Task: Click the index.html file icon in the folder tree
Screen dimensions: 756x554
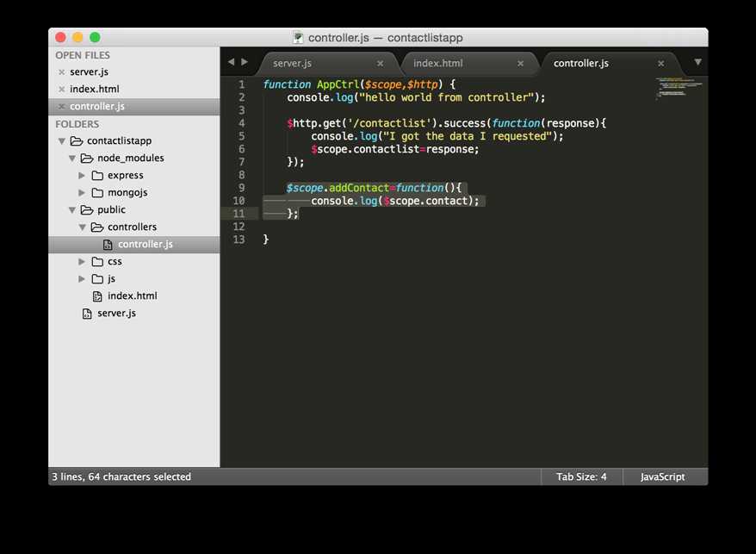Action: tap(97, 296)
